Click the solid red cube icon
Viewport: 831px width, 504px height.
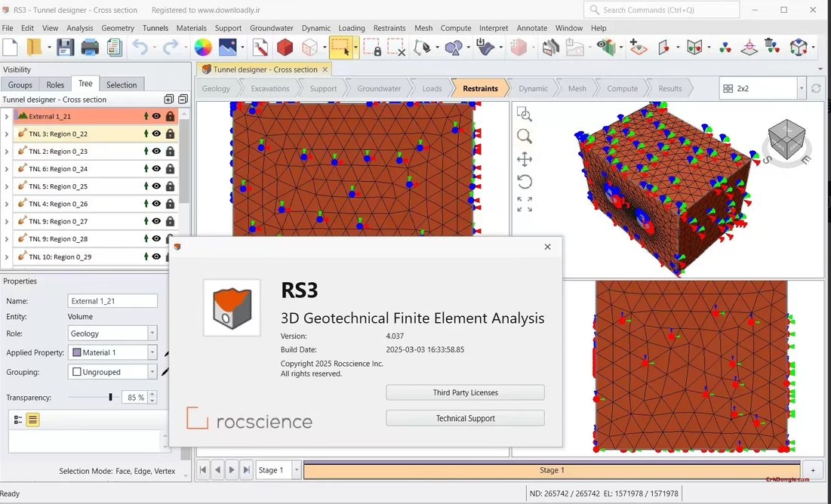click(x=285, y=48)
